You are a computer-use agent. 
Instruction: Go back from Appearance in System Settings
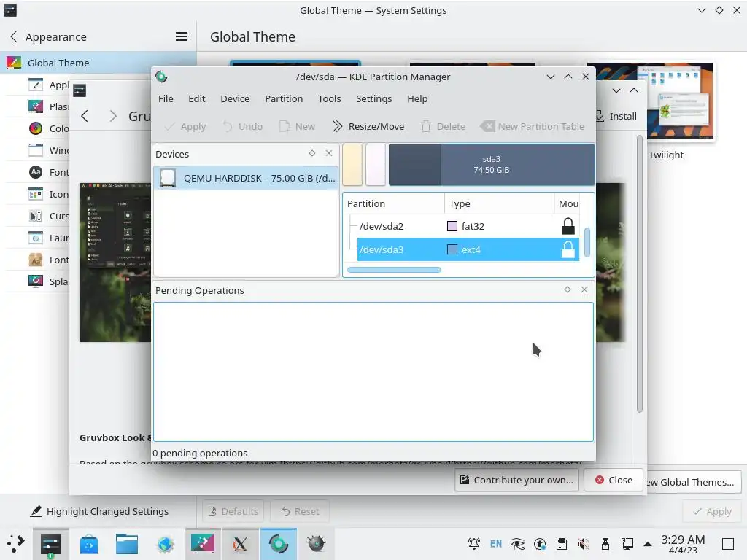(x=13, y=36)
